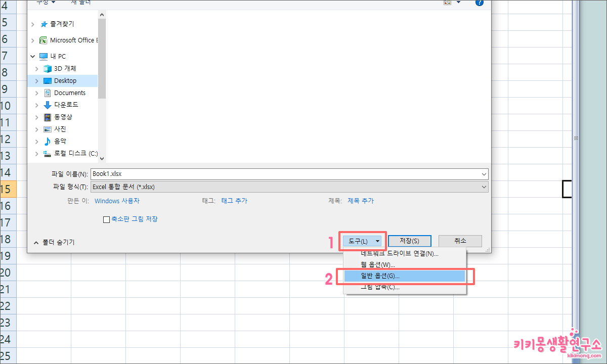The height and width of the screenshot is (364, 607).
Task: Collapse the 내 PC tree node
Action: (32, 56)
